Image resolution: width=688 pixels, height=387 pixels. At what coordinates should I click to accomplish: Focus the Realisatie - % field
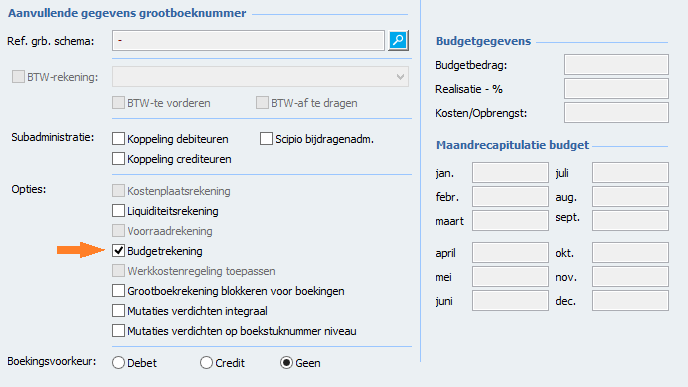(616, 89)
